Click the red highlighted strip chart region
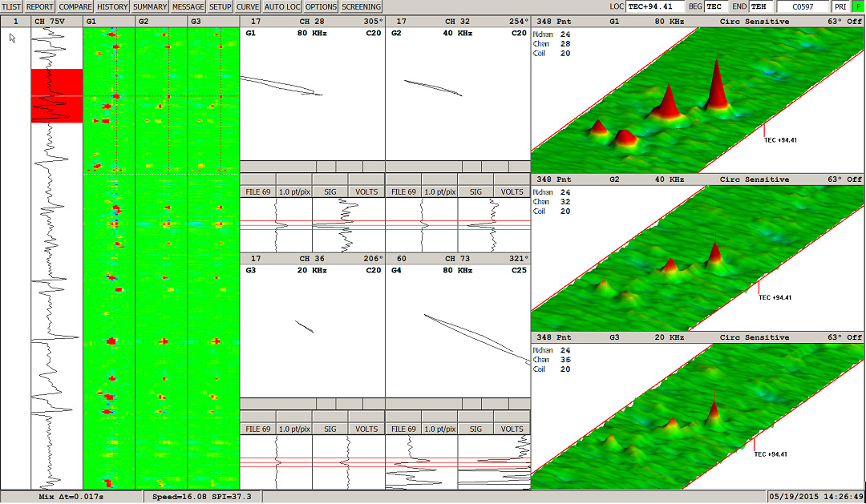This screenshot has width=866, height=504. coord(57,95)
